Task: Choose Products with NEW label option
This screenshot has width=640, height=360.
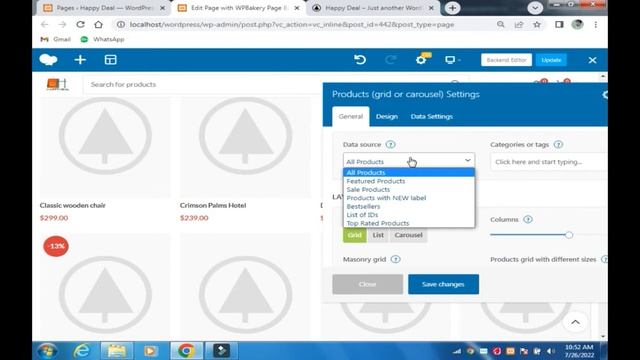Action: pos(409,198)
